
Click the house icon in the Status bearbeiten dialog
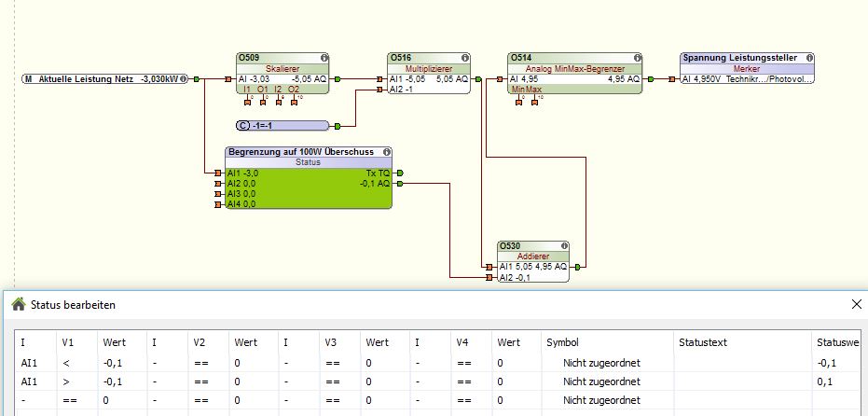18,304
